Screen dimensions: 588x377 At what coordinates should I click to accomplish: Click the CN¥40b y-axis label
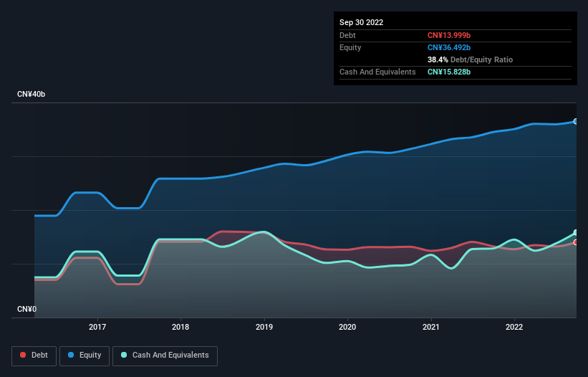(31, 94)
